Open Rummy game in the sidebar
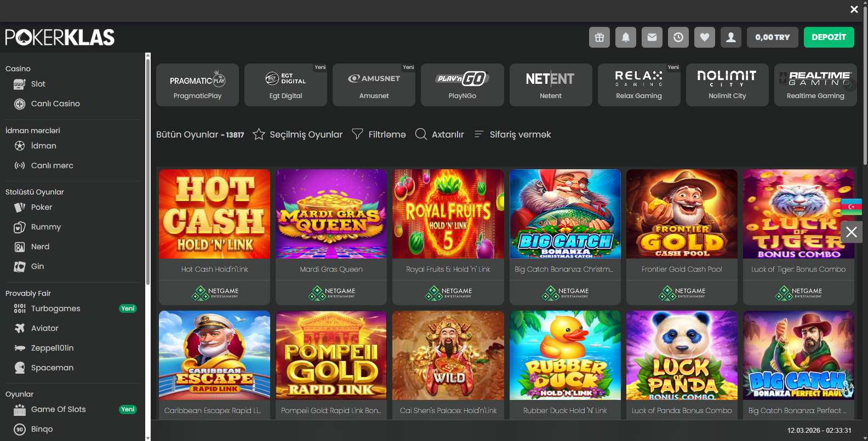 pyautogui.click(x=46, y=227)
